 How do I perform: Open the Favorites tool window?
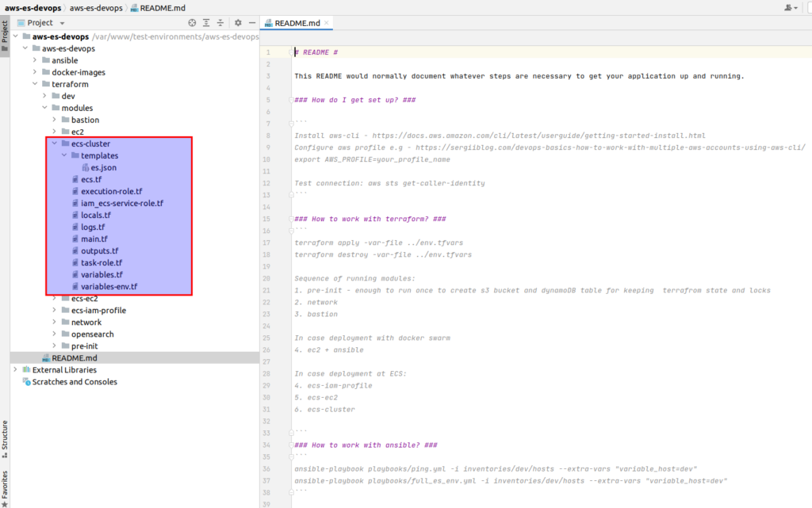pos(6,483)
